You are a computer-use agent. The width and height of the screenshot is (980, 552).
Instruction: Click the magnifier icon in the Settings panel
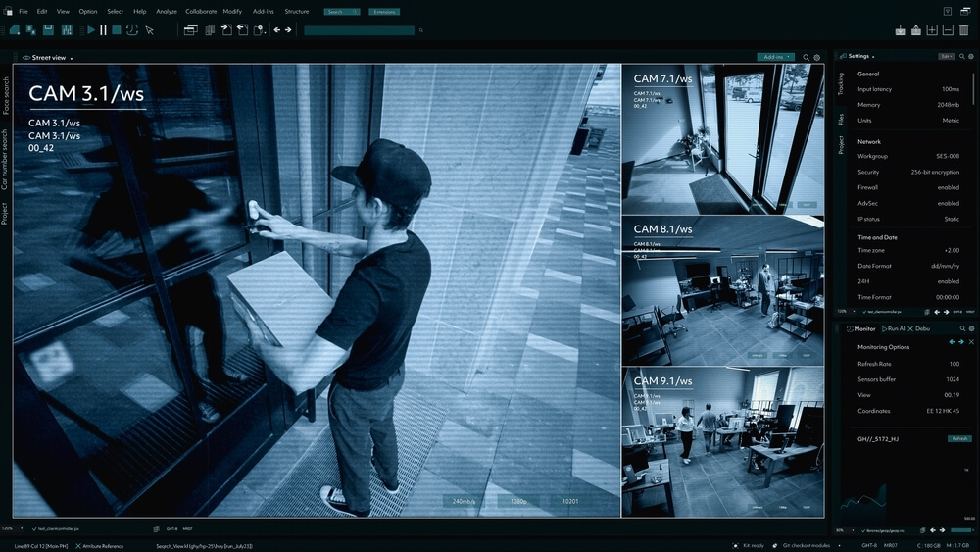(959, 57)
